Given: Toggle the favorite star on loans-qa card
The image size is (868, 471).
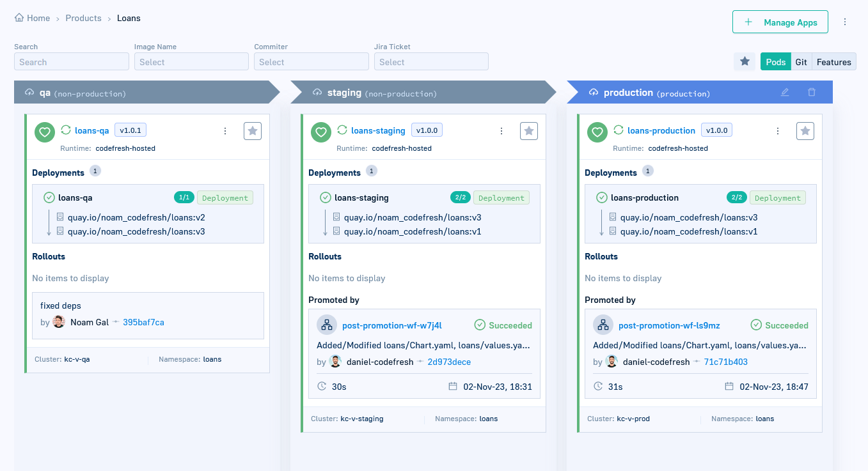Looking at the screenshot, I should coord(253,131).
